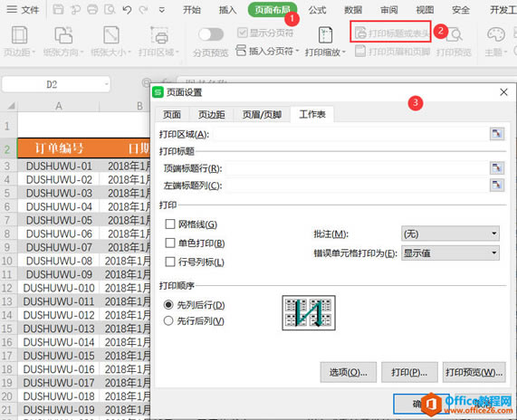Click the 选项(O)... button
Screen dimensions: 517x420
(349, 373)
